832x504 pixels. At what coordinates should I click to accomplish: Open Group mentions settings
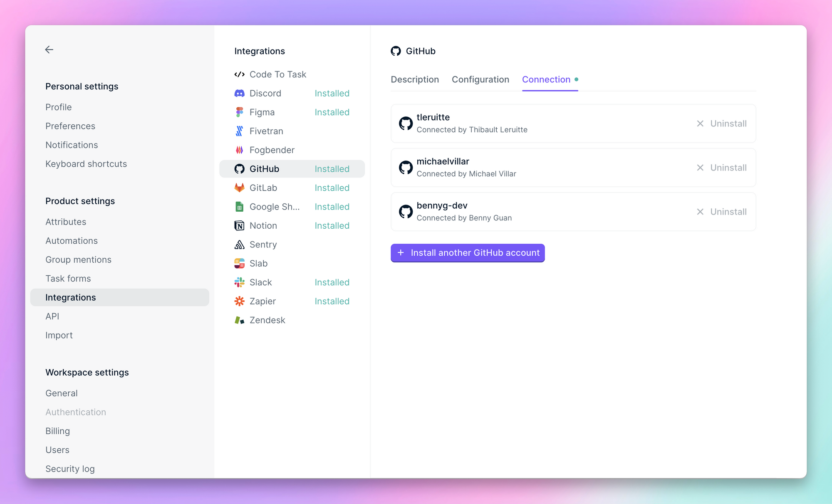[79, 260]
